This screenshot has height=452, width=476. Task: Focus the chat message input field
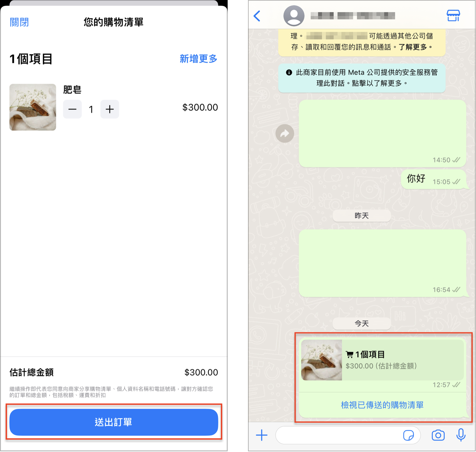coord(348,435)
